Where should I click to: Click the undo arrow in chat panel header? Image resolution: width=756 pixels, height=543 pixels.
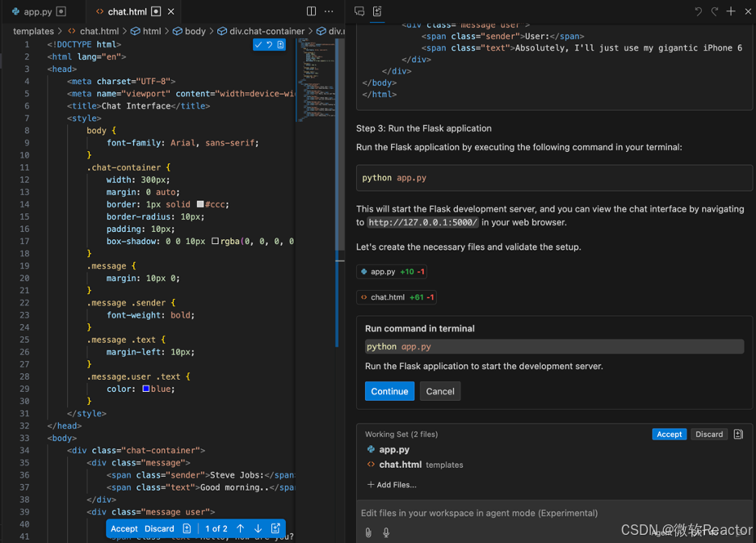coord(698,11)
